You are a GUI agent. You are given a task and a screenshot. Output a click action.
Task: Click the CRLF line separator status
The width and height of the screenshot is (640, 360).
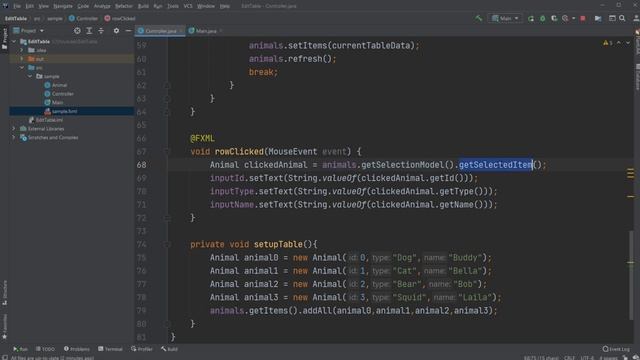tap(569, 358)
